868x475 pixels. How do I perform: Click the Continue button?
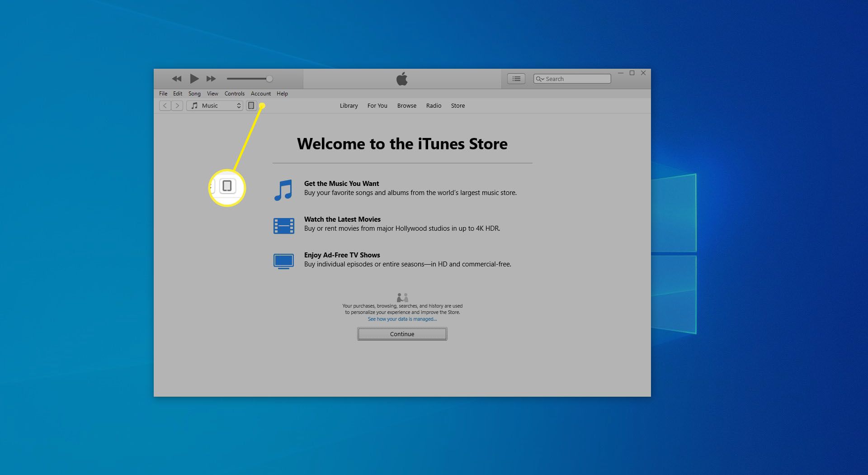(402, 334)
